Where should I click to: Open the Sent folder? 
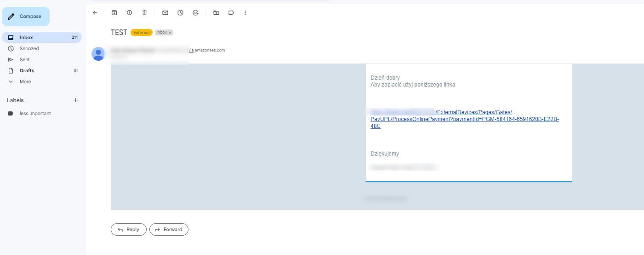point(24,59)
